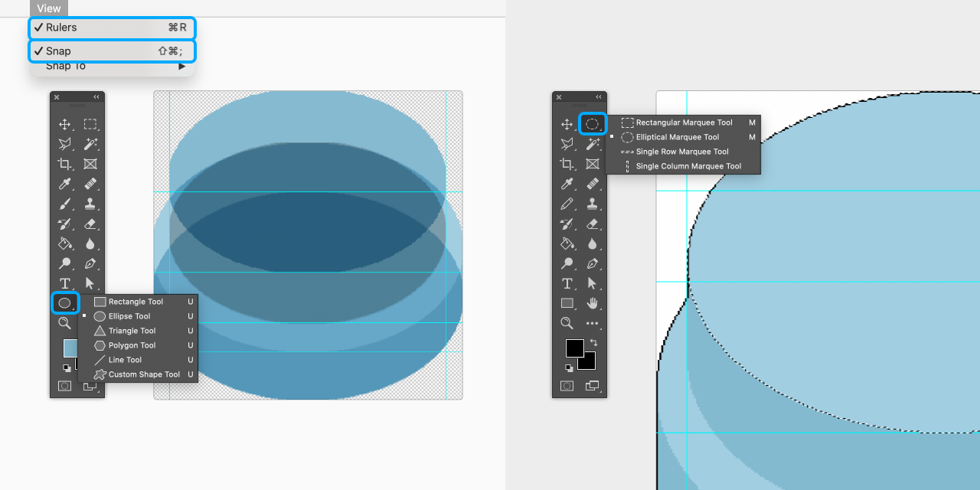The width and height of the screenshot is (980, 490).
Task: Reset default colors in the right toolbar
Action: coord(568,367)
